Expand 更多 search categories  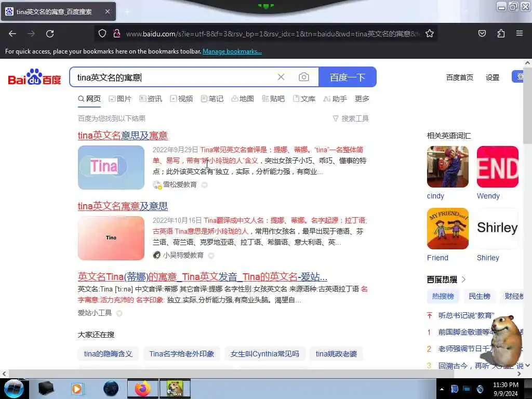pyautogui.click(x=362, y=99)
